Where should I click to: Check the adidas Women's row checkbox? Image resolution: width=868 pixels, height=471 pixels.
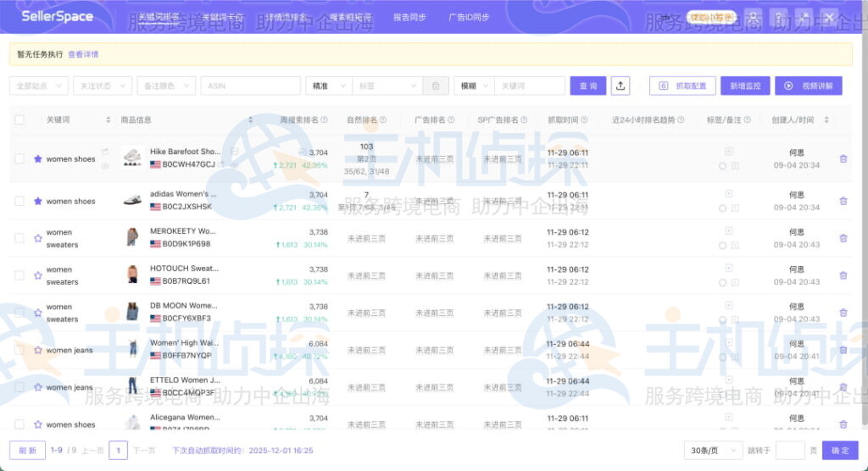(19, 201)
